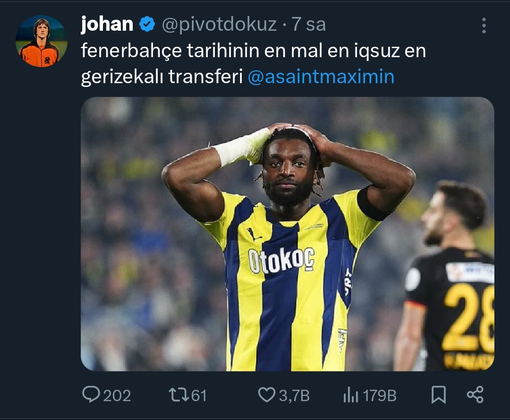510x420 pixels.
Task: Like the tweet with the heart icon
Action: pos(267,394)
